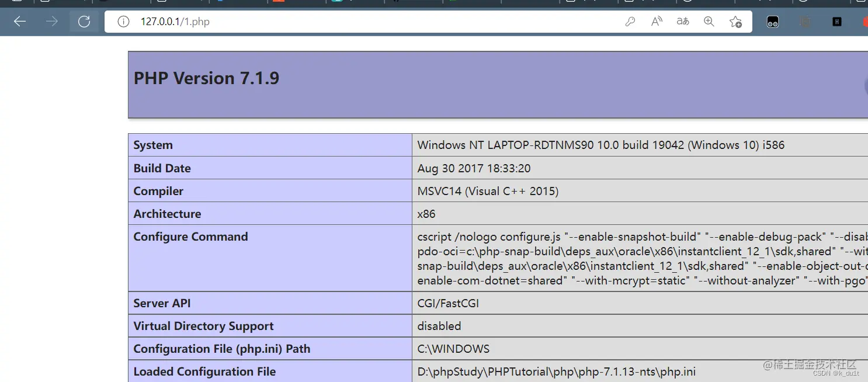868x382 pixels.
Task: Click the forward navigation arrow
Action: click(52, 22)
